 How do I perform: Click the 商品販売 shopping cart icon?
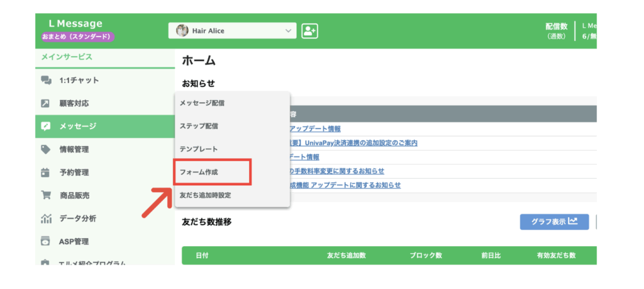45,195
